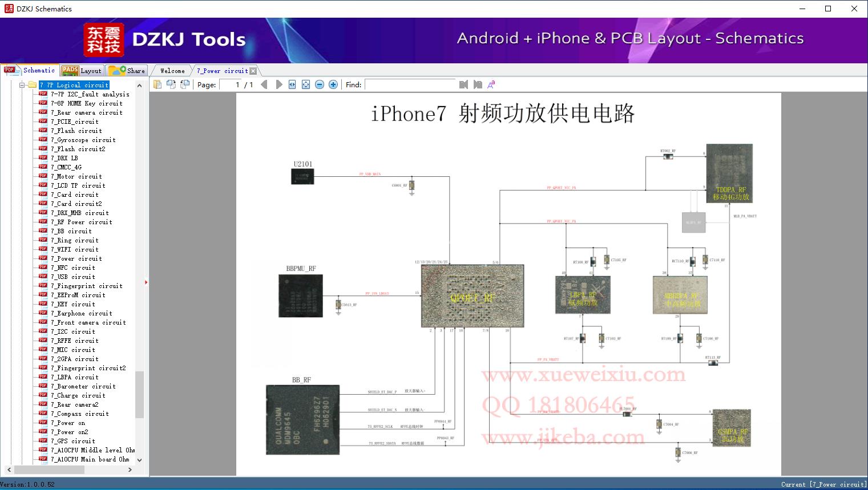Toggle match case search option icon

pos(491,84)
